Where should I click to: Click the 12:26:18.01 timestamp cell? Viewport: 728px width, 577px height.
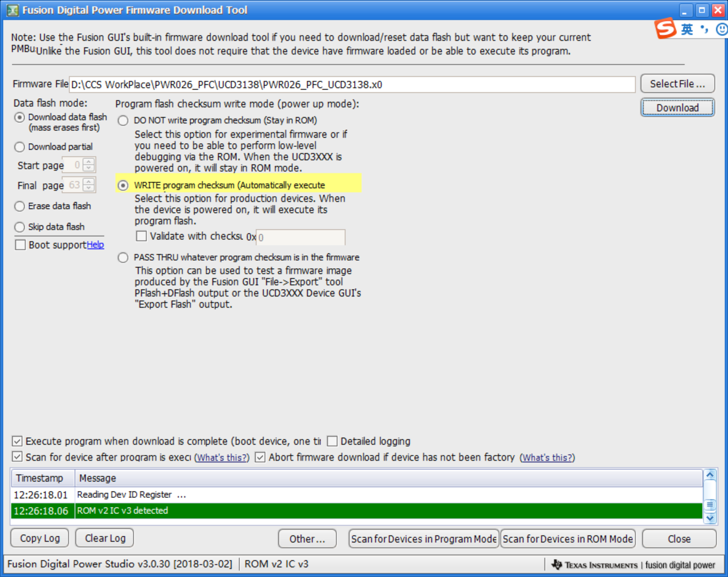point(41,495)
